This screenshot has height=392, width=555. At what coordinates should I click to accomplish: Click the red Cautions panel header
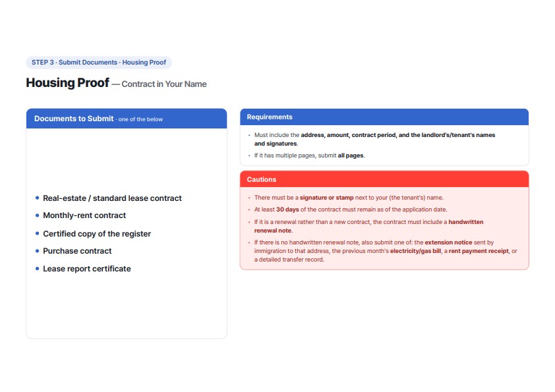coord(384,179)
